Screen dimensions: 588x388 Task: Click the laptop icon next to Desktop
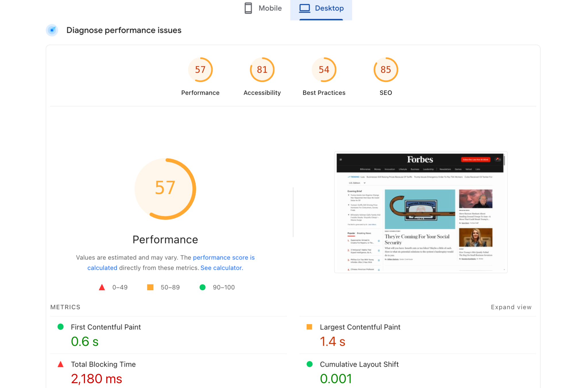tap(304, 8)
